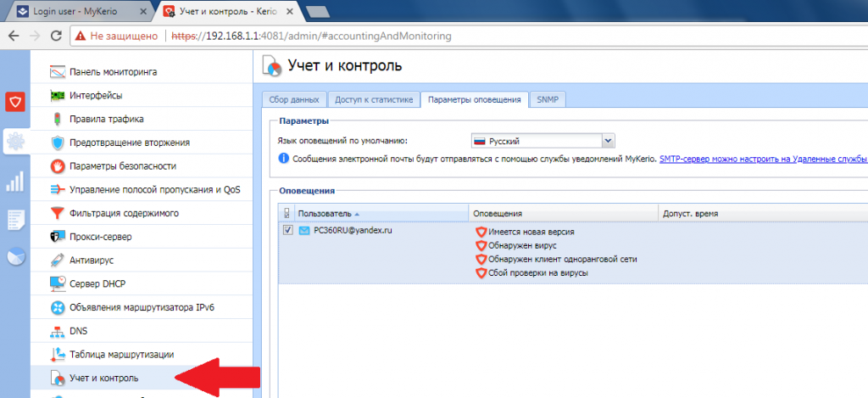868x398 pixels.
Task: Click the Антивирус syringe icon
Action: (58, 260)
